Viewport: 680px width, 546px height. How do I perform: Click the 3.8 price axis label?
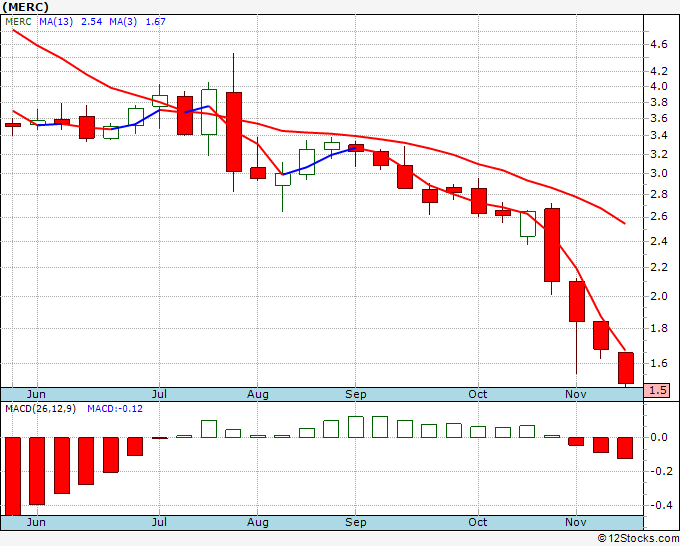point(658,102)
